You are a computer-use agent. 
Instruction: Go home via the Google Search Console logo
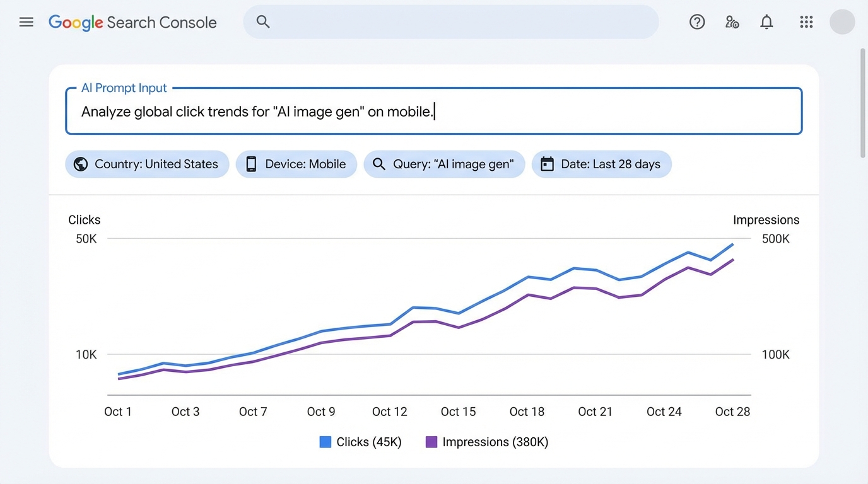click(132, 22)
